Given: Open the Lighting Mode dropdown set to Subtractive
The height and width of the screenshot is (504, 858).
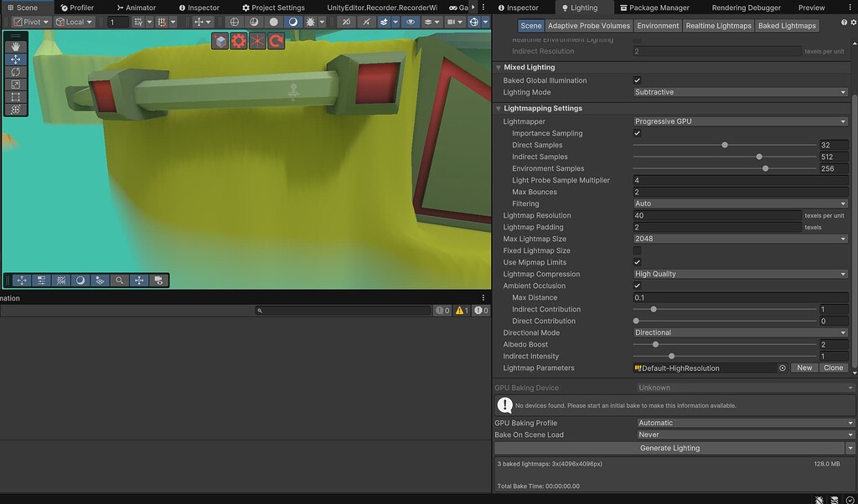Looking at the screenshot, I should tap(741, 92).
